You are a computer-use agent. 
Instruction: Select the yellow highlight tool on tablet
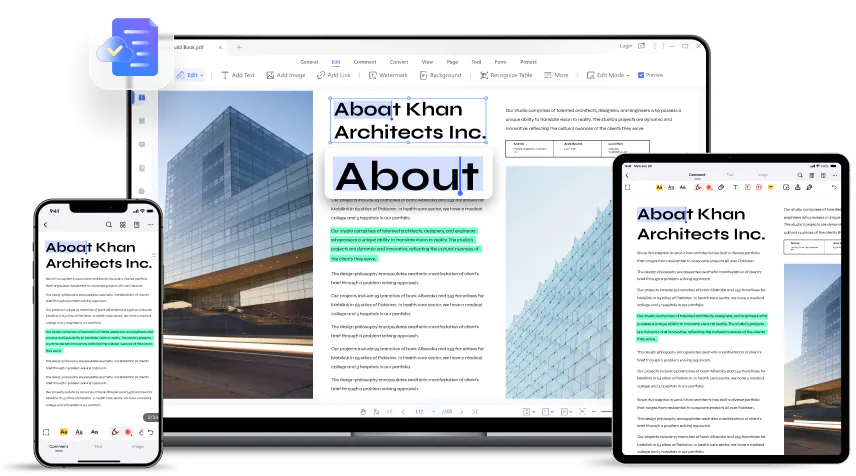659,187
